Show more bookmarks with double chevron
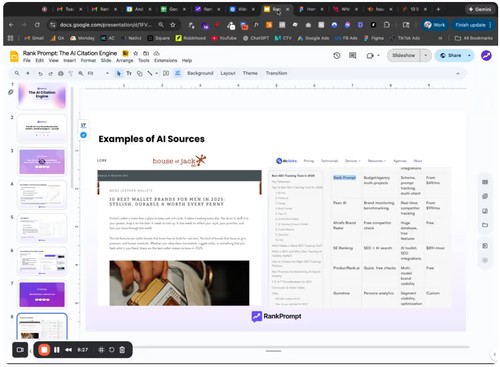 (440, 38)
